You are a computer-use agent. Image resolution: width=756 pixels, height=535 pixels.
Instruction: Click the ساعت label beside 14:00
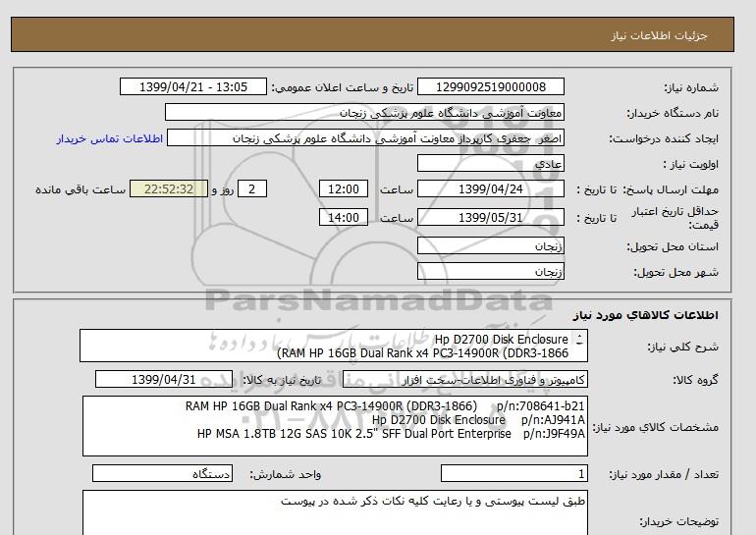point(397,218)
